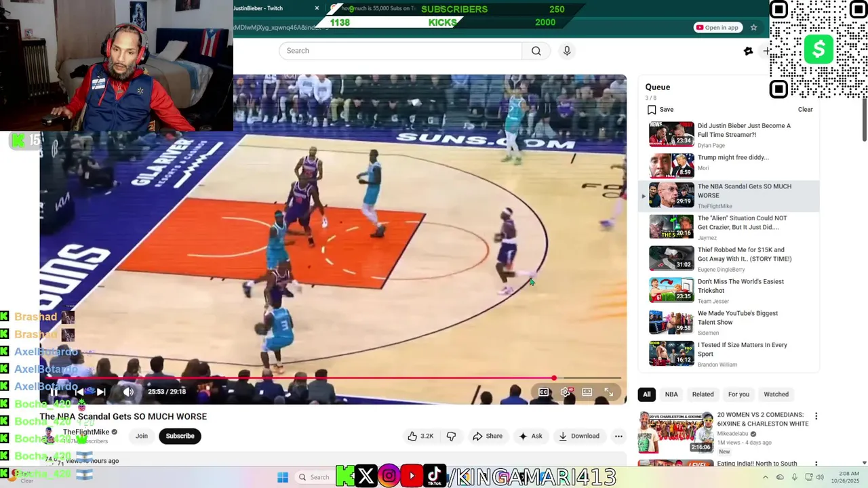Viewport: 868px width, 488px height.
Task: Select the NBA filter chip
Action: coord(671,394)
